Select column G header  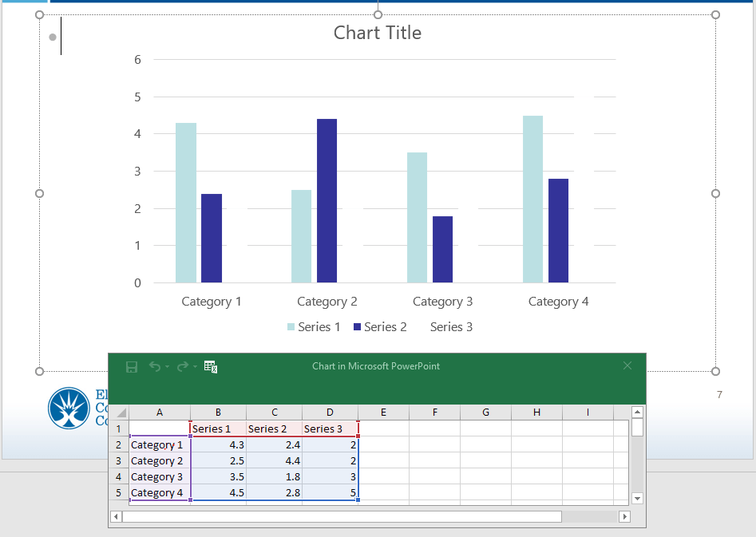(485, 413)
